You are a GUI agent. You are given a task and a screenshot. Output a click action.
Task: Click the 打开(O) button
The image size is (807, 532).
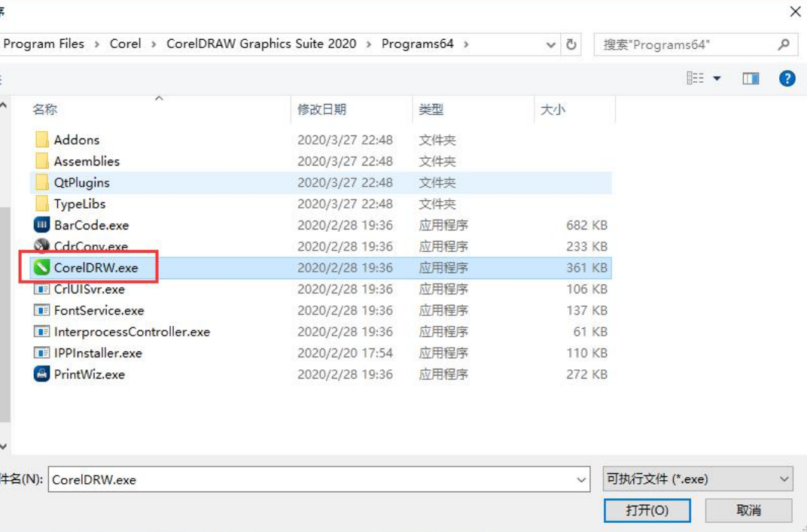[x=647, y=510]
